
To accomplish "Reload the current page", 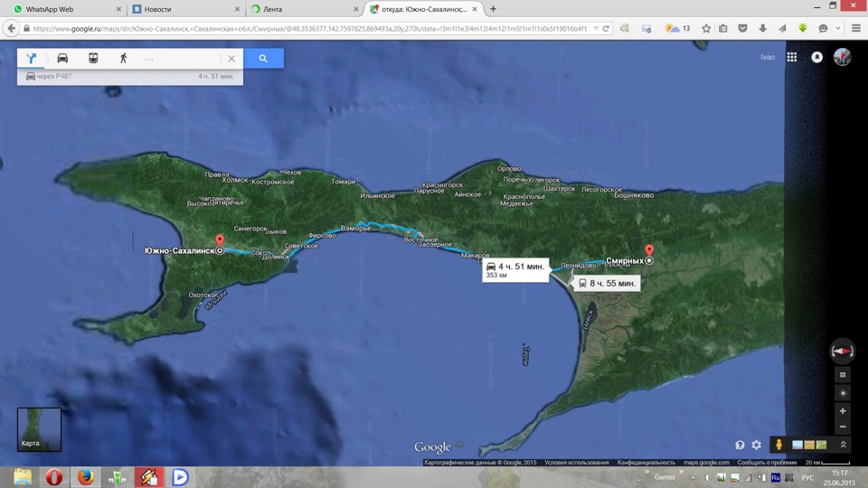I will pos(606,28).
